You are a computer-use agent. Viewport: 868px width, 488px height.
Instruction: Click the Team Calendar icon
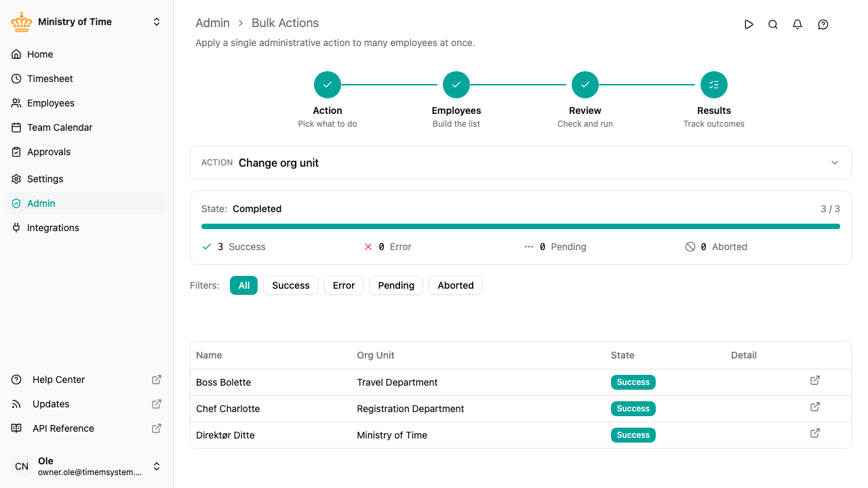tap(16, 127)
